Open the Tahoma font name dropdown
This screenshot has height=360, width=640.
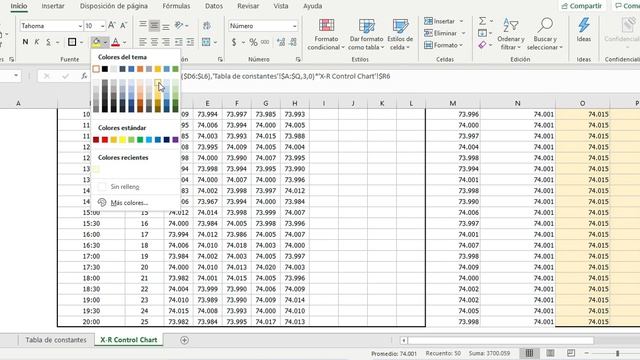point(80,26)
